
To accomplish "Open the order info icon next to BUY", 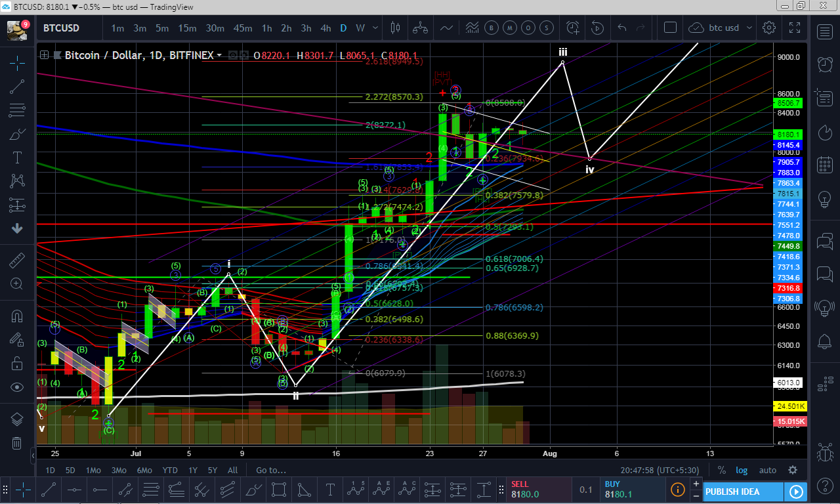I will point(678,490).
